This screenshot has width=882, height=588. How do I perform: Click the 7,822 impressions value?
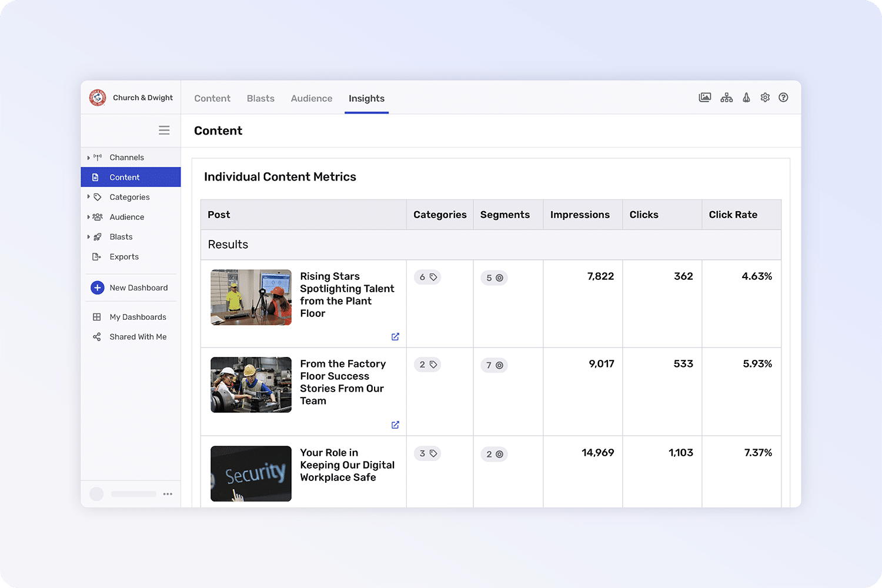600,276
